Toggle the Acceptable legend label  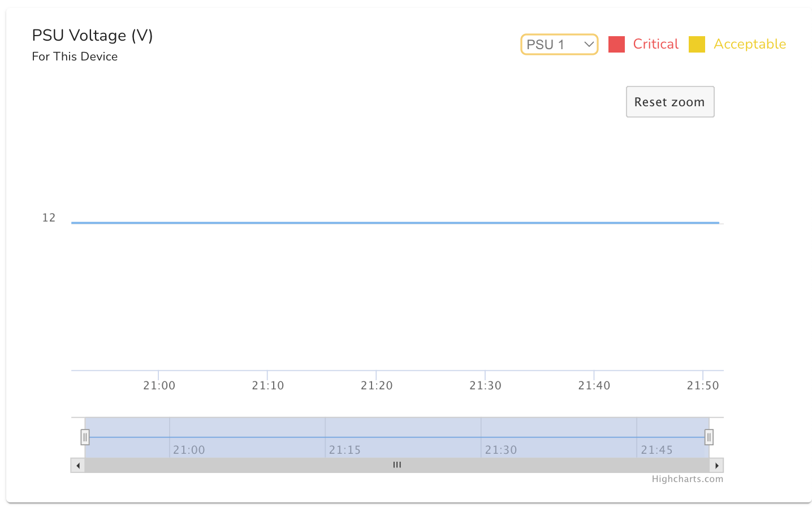click(x=749, y=44)
